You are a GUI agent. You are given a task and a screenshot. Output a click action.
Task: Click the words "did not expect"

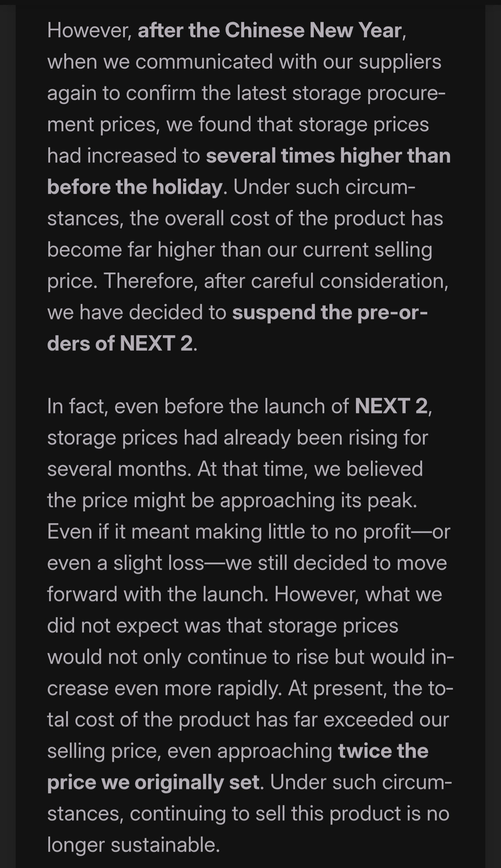[113, 625]
